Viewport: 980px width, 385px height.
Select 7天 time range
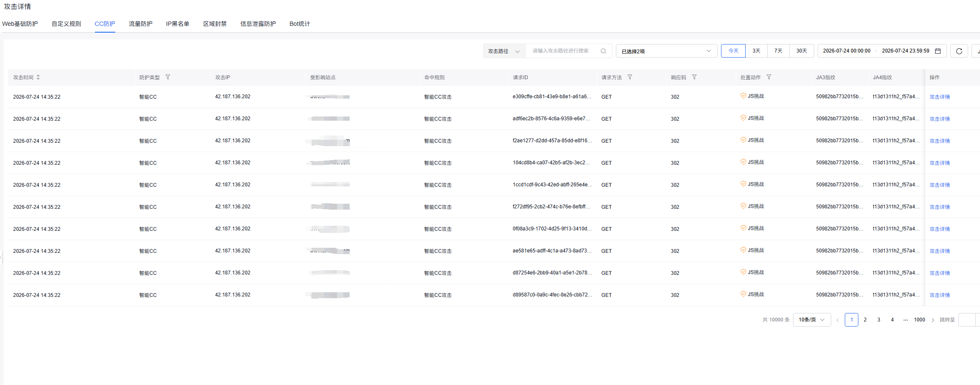tap(778, 51)
